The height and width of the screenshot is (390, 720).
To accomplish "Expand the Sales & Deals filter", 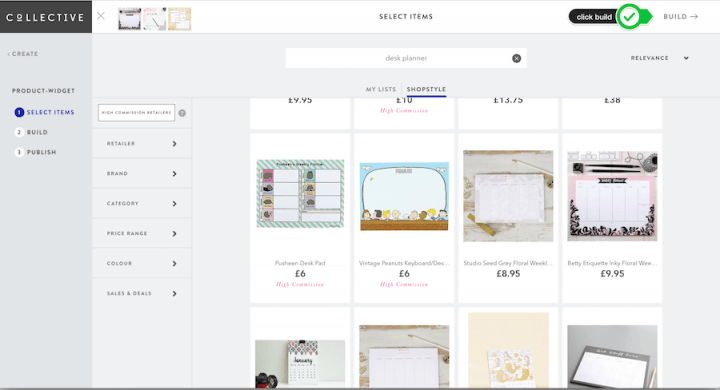I will tap(142, 293).
